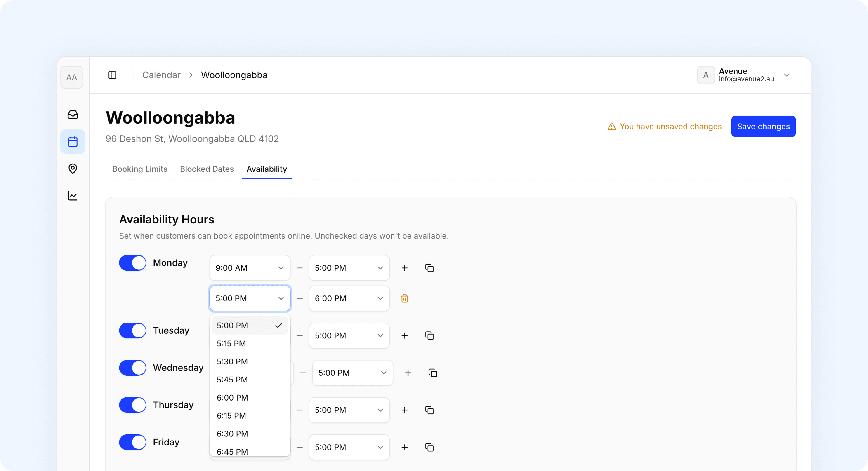Viewport: 868px width, 471px height.
Task: Open Monday's 9:00 AM start dropdown
Action: (x=250, y=268)
